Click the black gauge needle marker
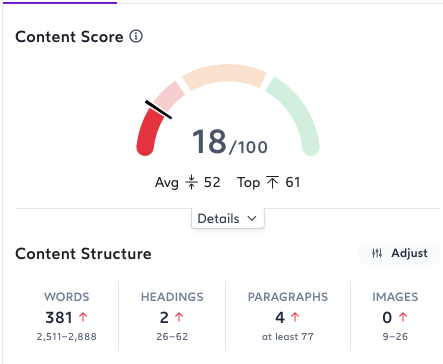The image size is (443, 364). [158, 109]
